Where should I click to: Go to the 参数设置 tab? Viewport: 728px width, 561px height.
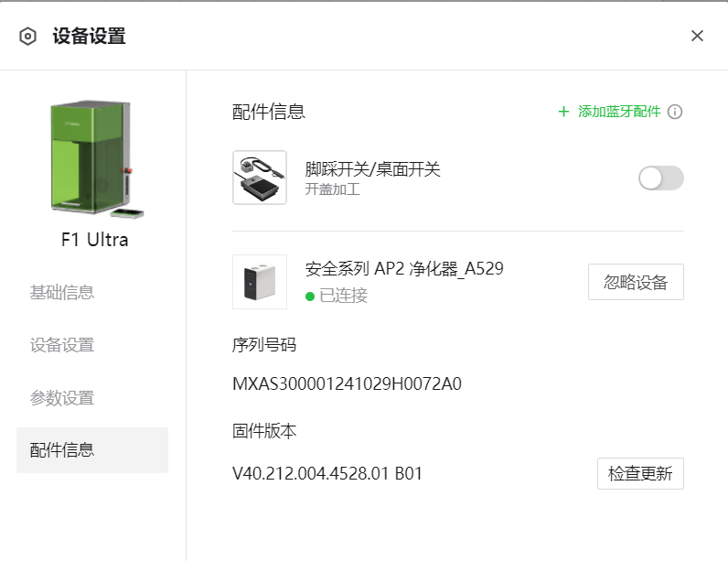62,399
